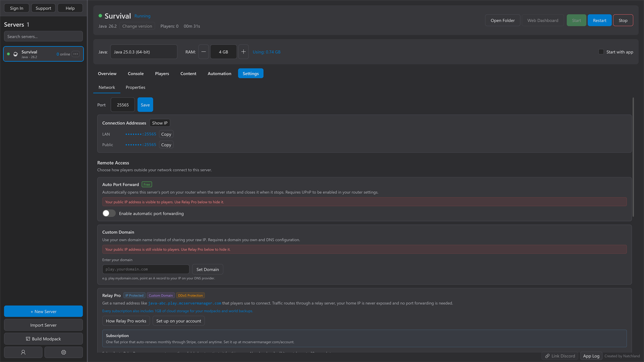This screenshot has width=644, height=362.
Task: Click the Custom Domain badge in Relay Pro
Action: [x=161, y=295]
